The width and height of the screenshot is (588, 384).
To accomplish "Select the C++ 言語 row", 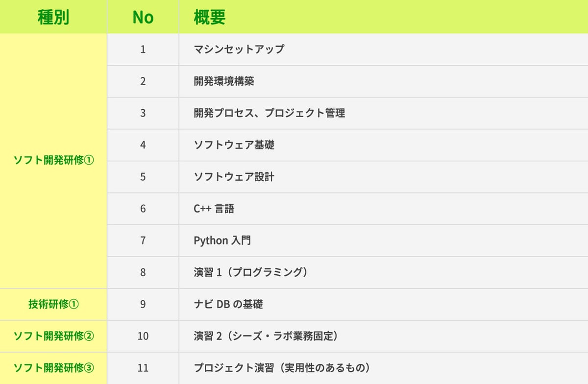I will coord(214,208).
